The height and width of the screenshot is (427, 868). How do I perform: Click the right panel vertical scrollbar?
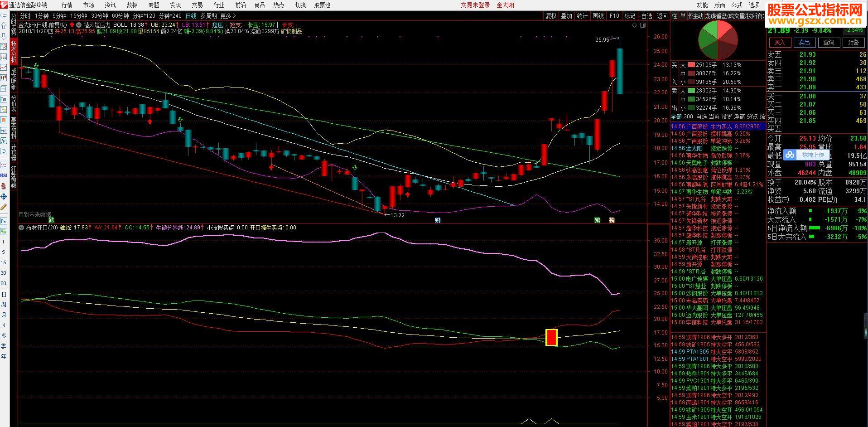[x=866, y=325]
